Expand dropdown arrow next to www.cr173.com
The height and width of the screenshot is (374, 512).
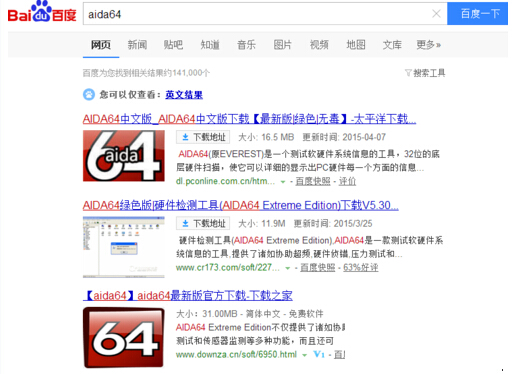coord(287,268)
